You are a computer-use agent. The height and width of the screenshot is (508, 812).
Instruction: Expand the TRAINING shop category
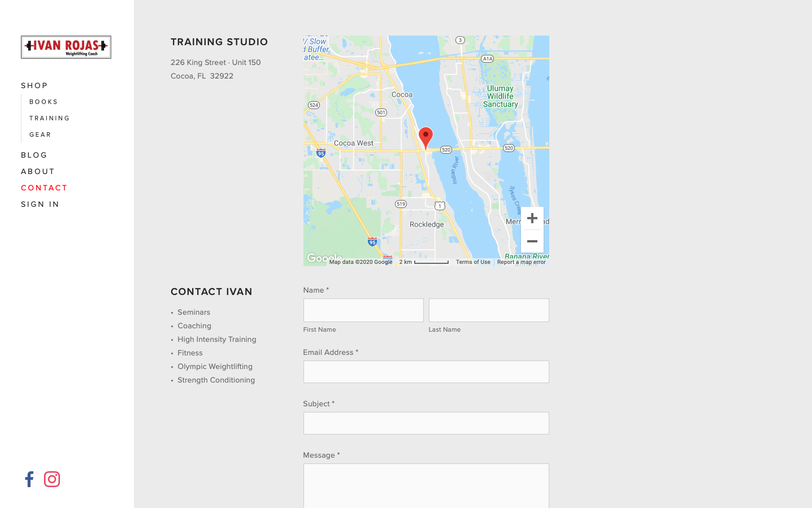[x=50, y=118]
